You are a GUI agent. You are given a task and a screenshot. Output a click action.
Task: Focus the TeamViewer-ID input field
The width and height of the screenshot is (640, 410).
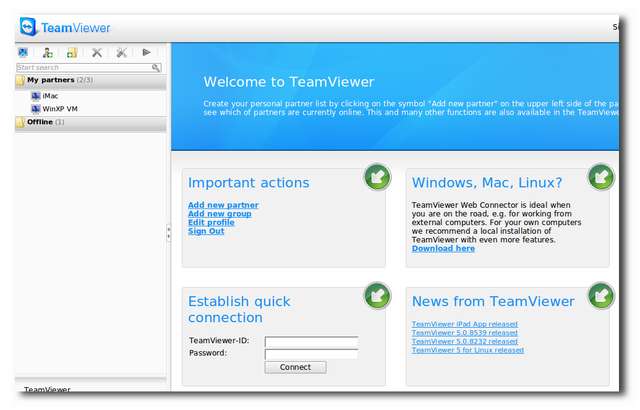(x=311, y=341)
